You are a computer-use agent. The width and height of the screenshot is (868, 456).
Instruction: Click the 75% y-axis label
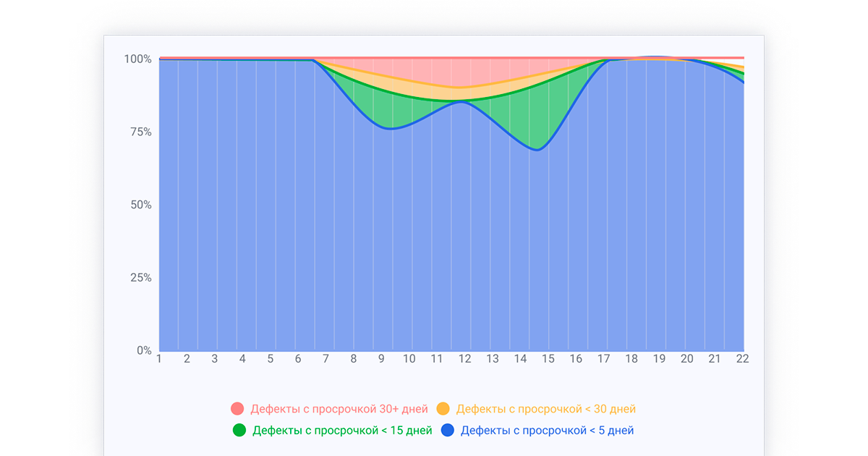pyautogui.click(x=140, y=132)
